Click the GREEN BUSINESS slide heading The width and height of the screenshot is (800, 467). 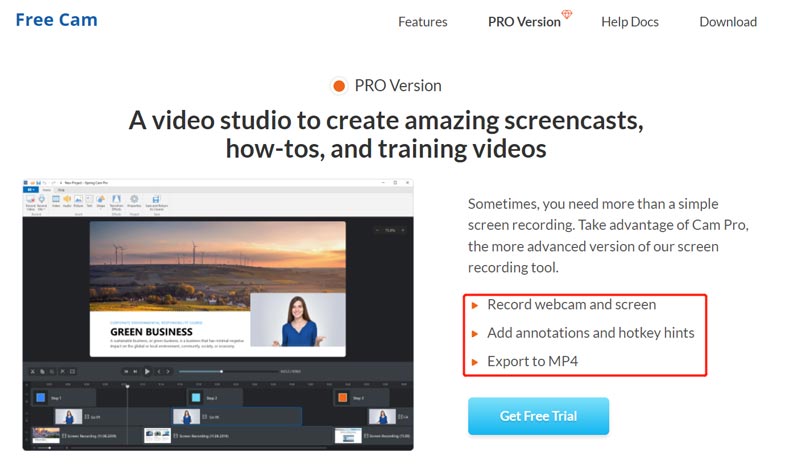pyautogui.click(x=152, y=332)
